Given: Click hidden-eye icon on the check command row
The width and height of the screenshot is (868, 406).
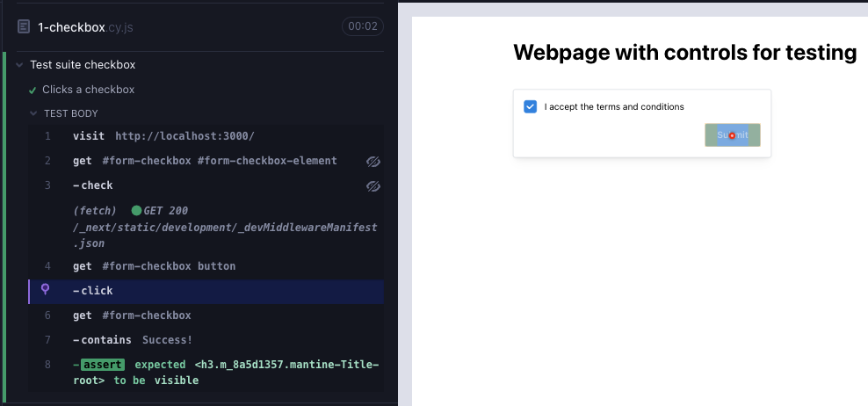Looking at the screenshot, I should point(373,185).
